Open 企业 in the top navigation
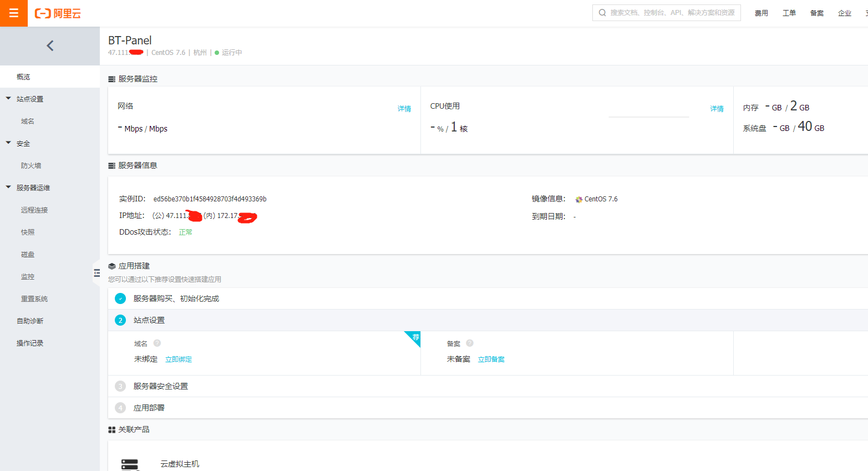Image resolution: width=868 pixels, height=471 pixels. click(845, 13)
